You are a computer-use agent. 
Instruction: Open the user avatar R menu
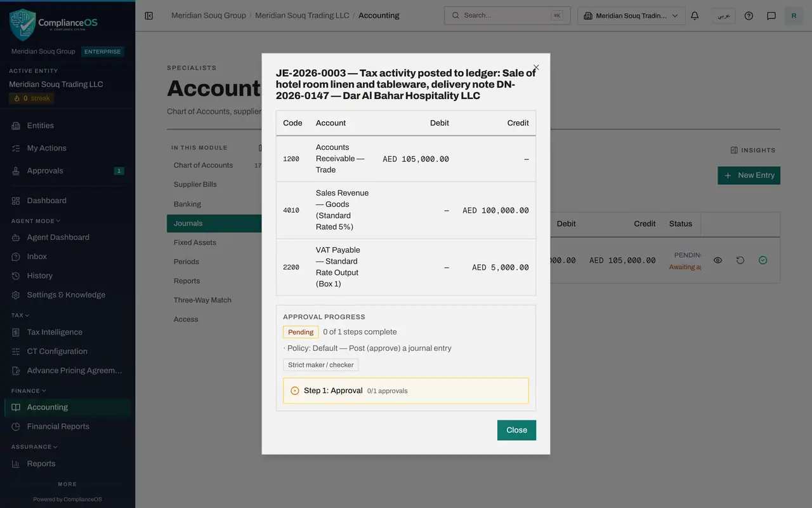point(794,16)
